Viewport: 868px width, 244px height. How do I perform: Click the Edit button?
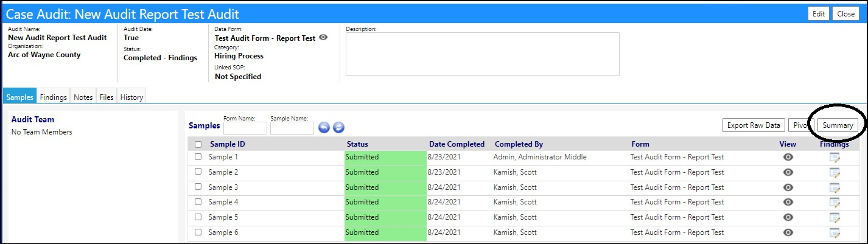coord(819,14)
